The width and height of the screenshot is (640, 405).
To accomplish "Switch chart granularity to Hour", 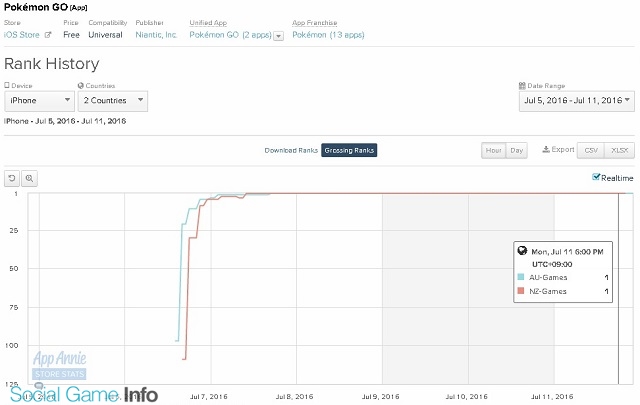I will [493, 150].
